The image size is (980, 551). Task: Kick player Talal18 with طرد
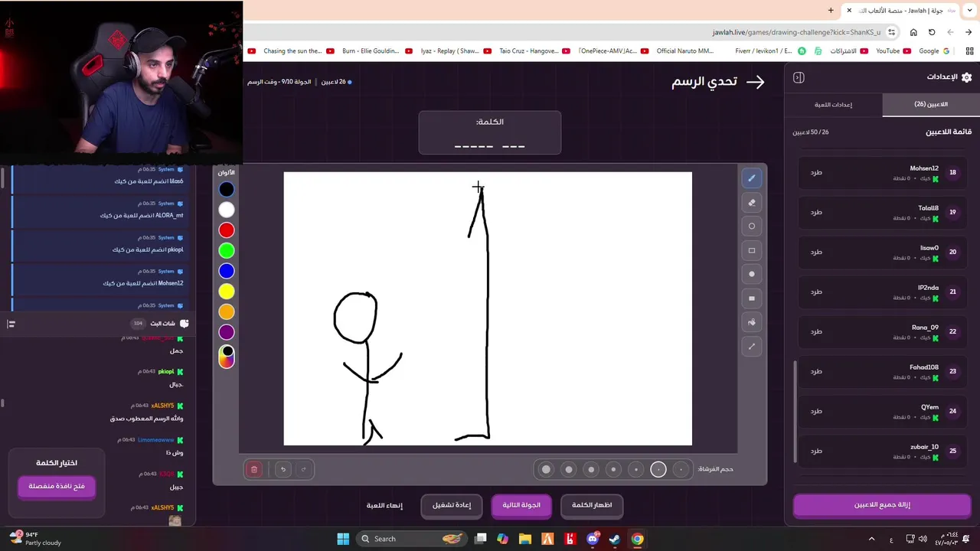click(x=816, y=212)
